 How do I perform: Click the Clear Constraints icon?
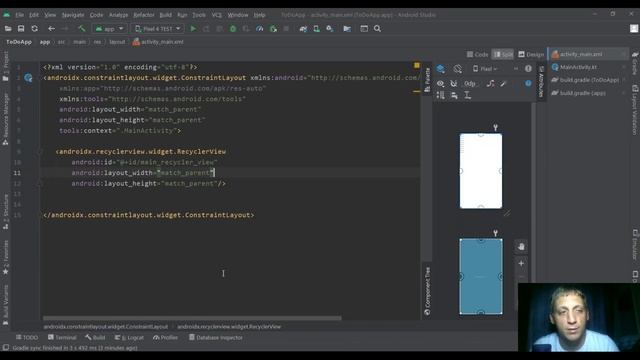pos(491,83)
